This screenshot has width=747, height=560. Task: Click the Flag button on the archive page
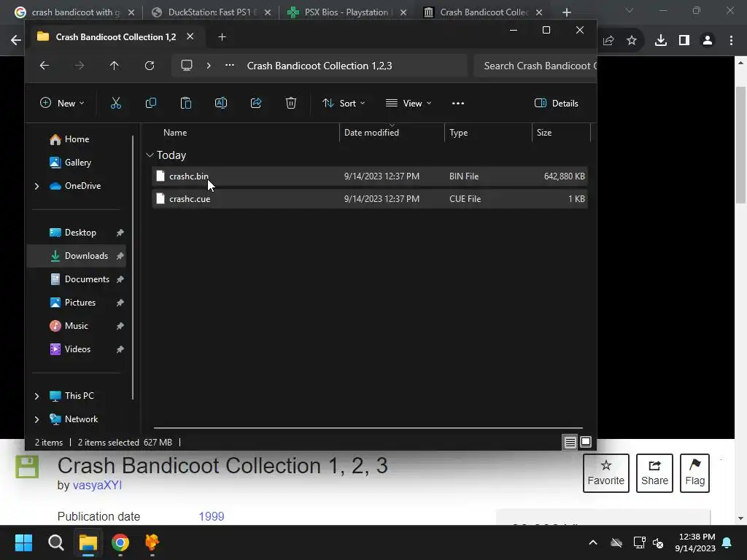pos(695,472)
